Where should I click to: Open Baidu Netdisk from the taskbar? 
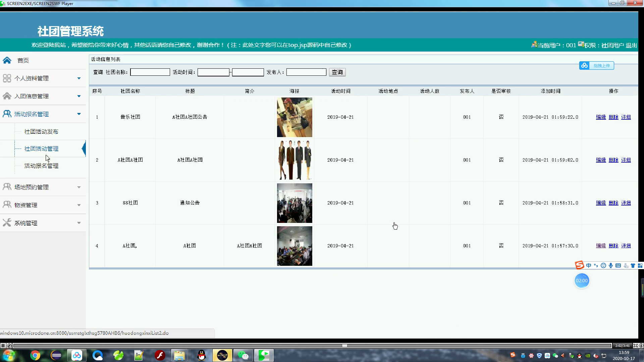pos(77,355)
